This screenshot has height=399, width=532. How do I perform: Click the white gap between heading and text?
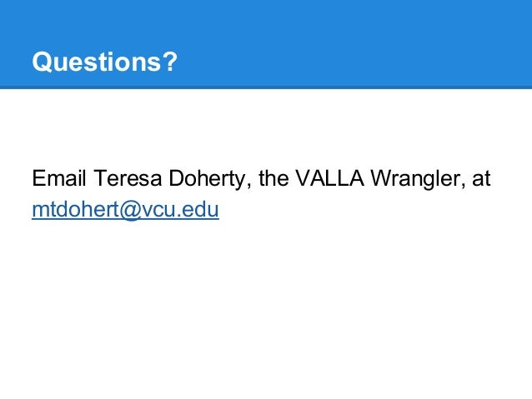coord(266,127)
